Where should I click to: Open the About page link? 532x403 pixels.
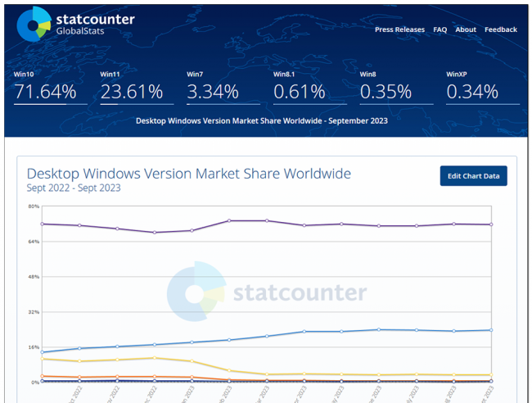466,29
